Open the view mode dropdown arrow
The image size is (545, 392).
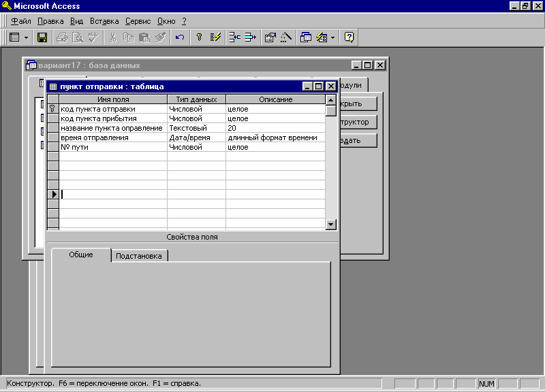tap(26, 37)
